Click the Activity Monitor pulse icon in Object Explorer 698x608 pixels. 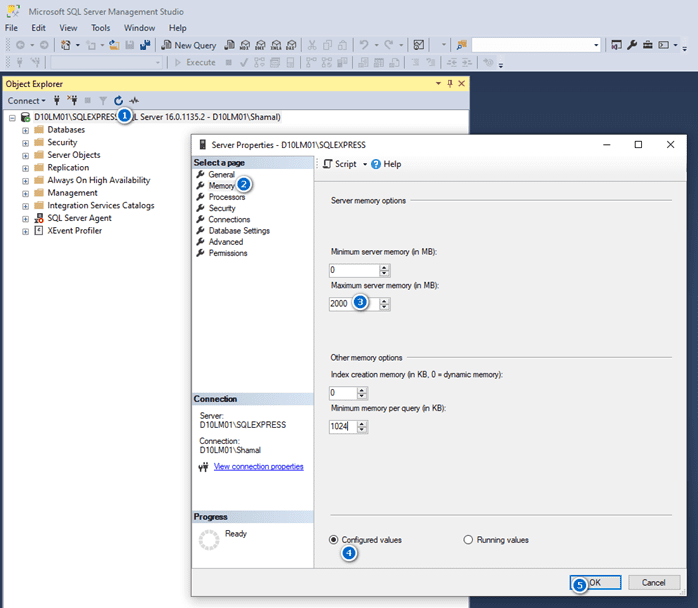(134, 101)
